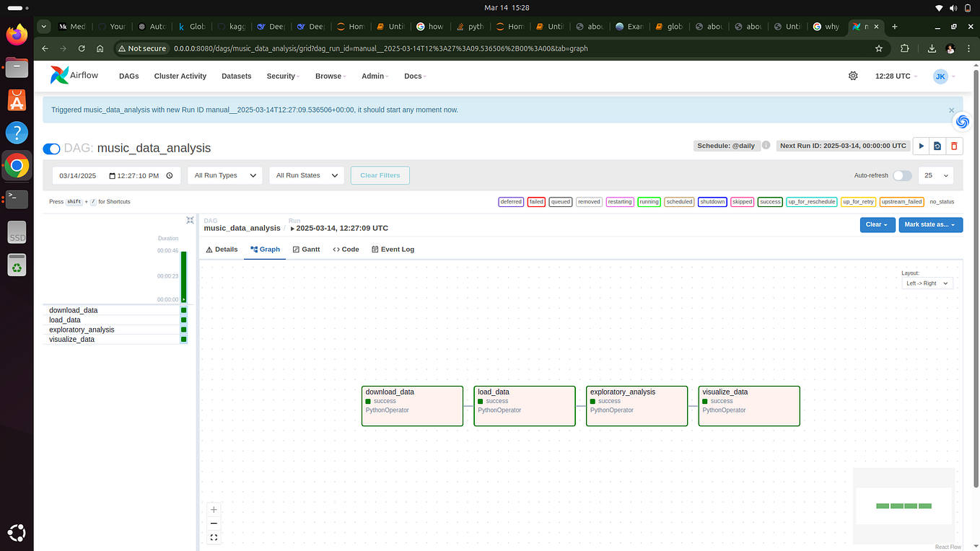The width and height of the screenshot is (980, 551).
Task: Open the page size 25 dropdown
Action: tap(936, 175)
